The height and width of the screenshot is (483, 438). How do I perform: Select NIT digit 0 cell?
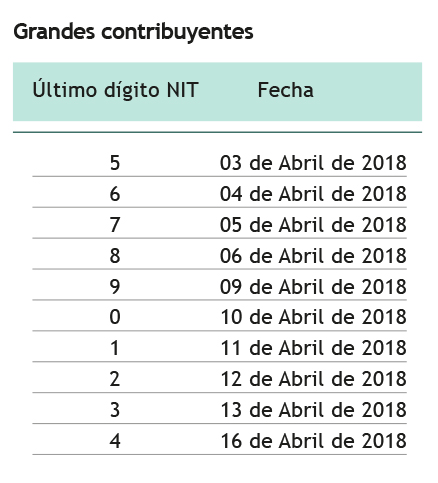point(115,317)
